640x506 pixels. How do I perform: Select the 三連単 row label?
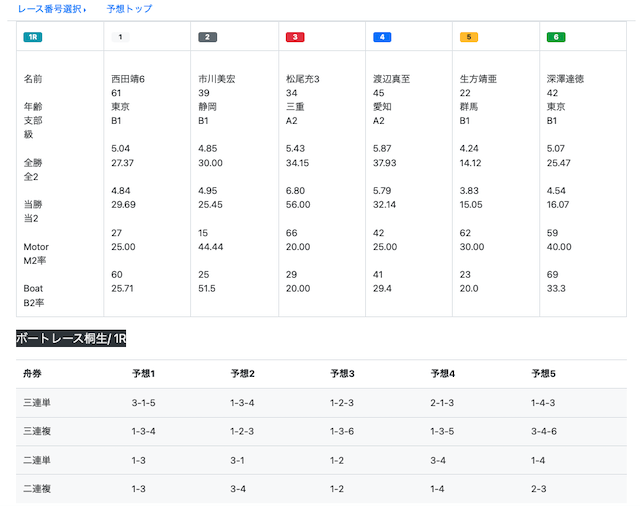pos(37,403)
